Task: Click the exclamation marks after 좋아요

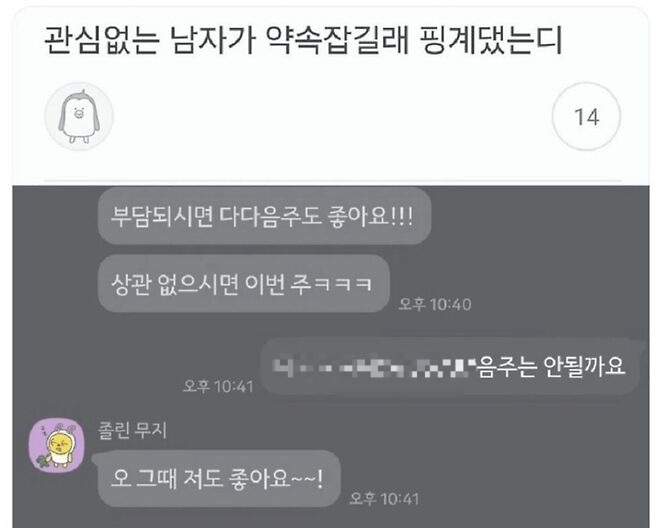Action: pyautogui.click(x=402, y=217)
